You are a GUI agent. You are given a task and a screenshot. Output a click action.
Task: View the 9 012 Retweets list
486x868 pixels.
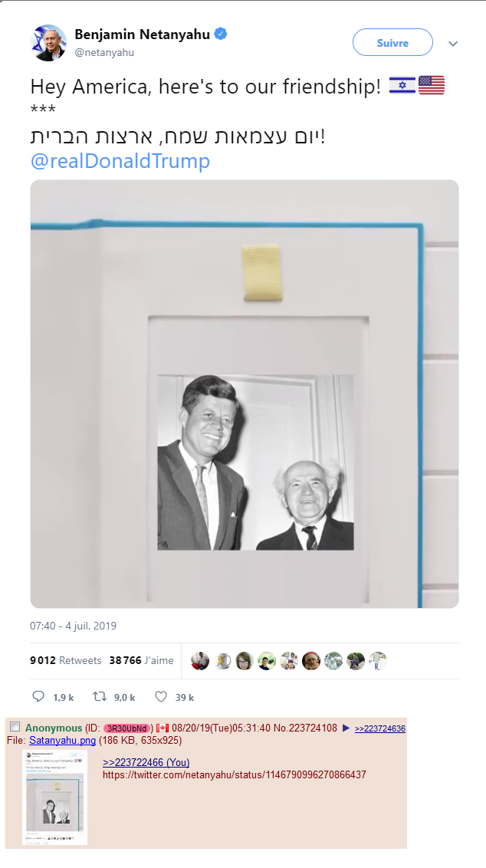(x=66, y=660)
